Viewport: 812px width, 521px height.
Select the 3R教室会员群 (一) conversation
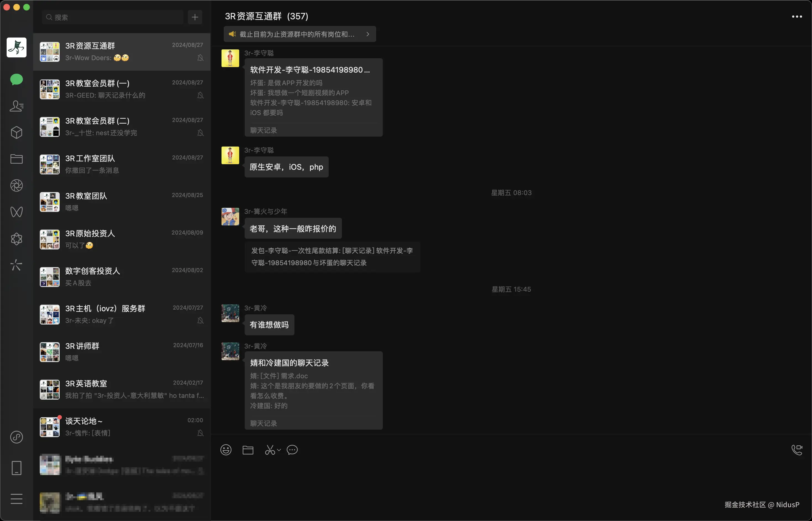[122, 89]
